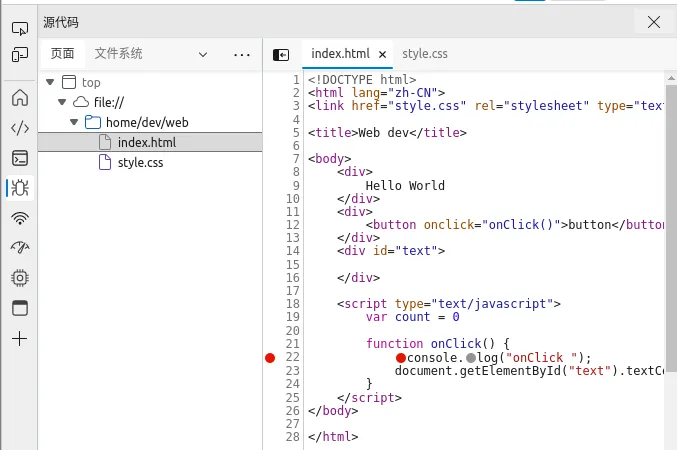Click the '<div id="text">' line
The height and width of the screenshot is (450, 677).
coord(391,251)
